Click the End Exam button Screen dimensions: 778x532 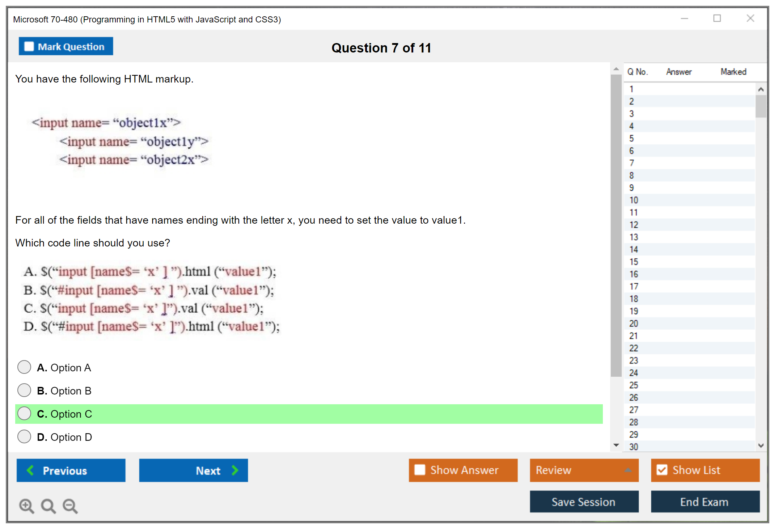click(705, 502)
